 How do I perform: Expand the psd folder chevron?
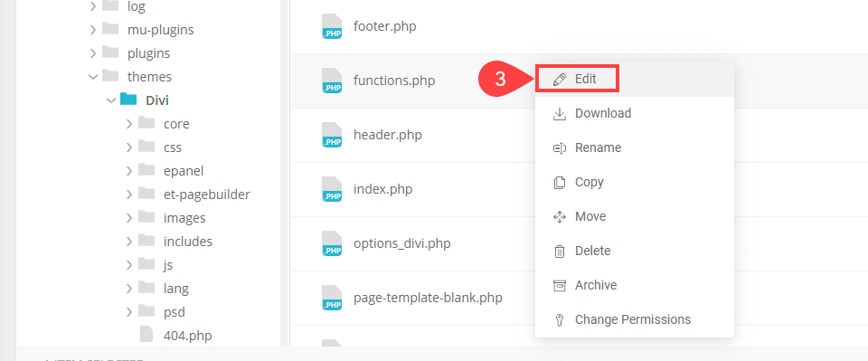[x=128, y=312]
